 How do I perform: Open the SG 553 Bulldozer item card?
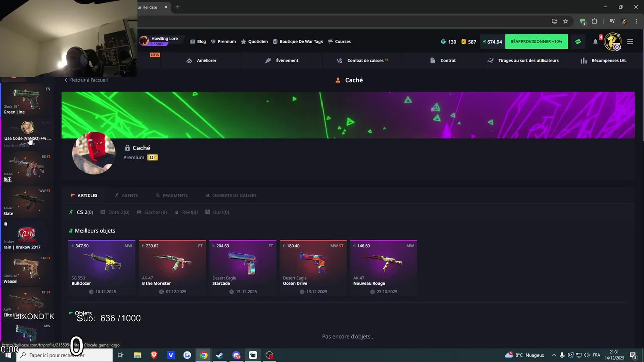pos(102,268)
